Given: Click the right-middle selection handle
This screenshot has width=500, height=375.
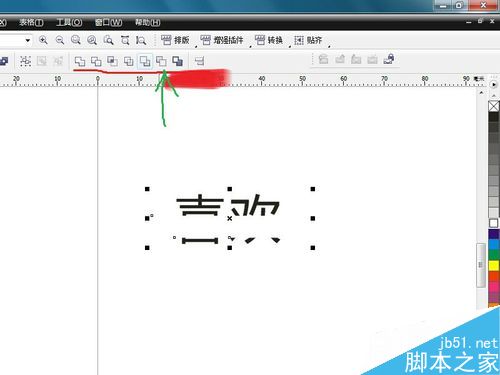Looking at the screenshot, I should point(313,218).
